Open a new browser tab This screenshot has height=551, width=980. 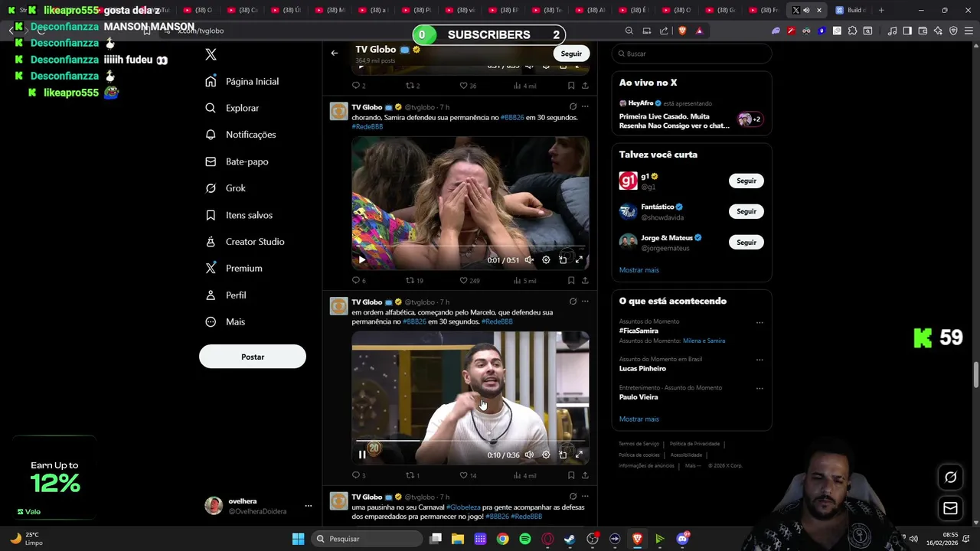[x=881, y=10]
